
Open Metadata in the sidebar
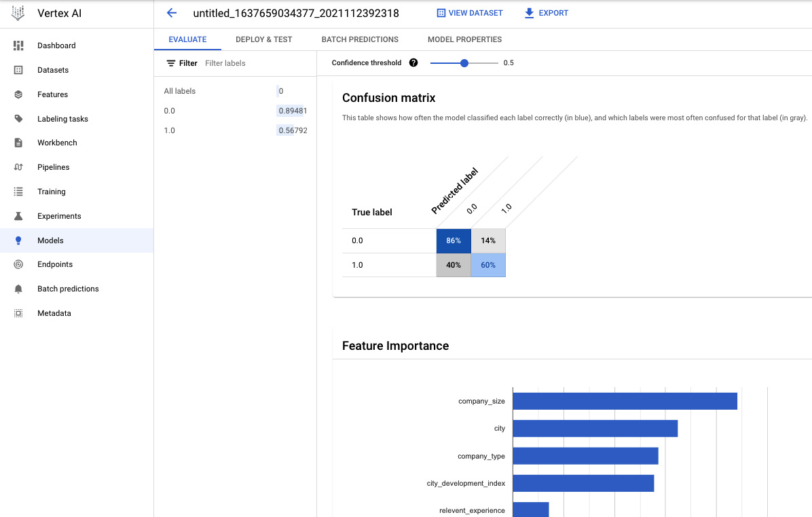pyautogui.click(x=77, y=313)
